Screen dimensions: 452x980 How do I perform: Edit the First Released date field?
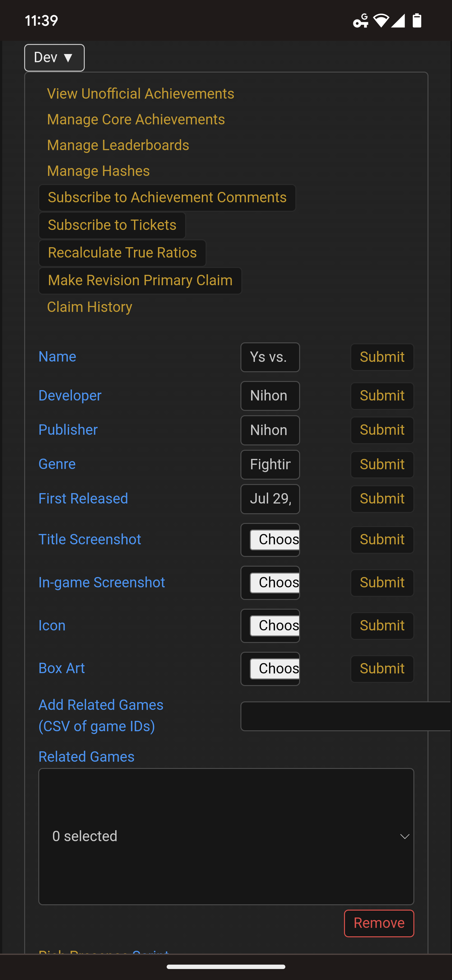[270, 499]
